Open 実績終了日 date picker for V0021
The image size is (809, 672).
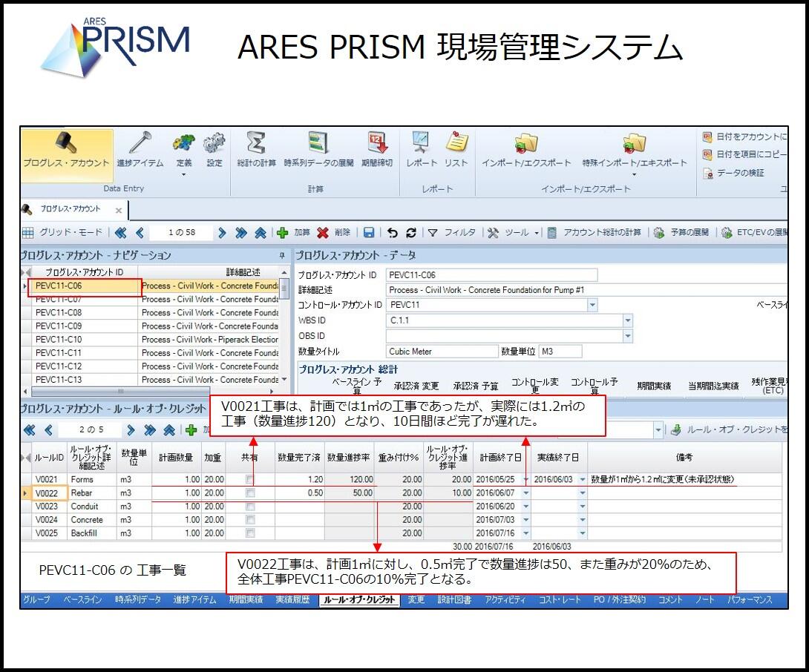click(583, 480)
